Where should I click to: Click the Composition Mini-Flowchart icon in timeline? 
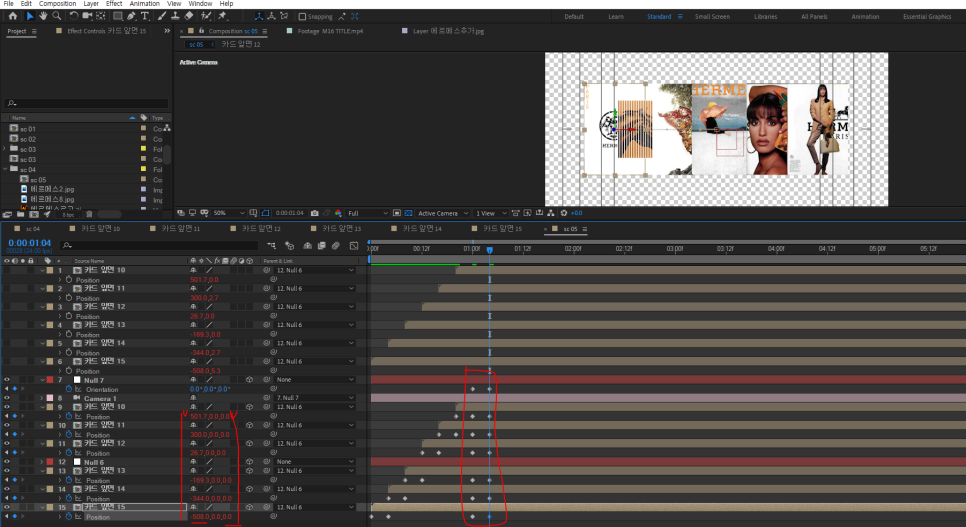tap(272, 245)
